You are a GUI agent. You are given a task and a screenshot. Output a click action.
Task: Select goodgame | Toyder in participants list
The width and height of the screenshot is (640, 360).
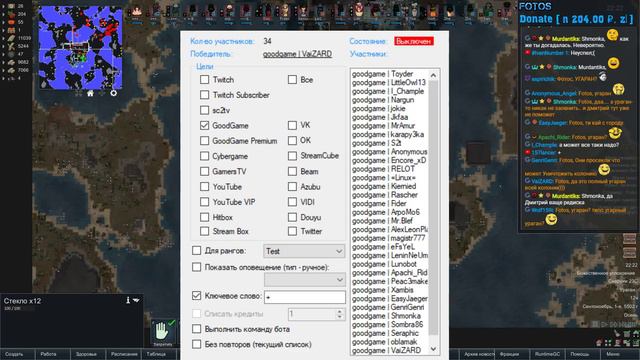point(383,74)
